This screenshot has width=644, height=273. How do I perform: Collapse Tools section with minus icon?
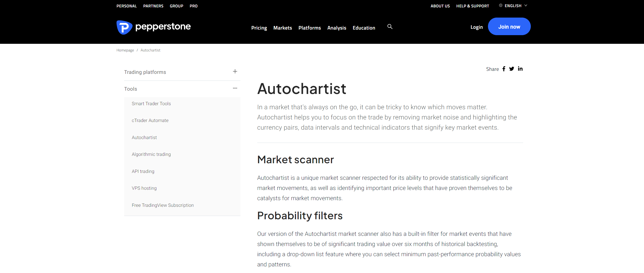click(235, 88)
